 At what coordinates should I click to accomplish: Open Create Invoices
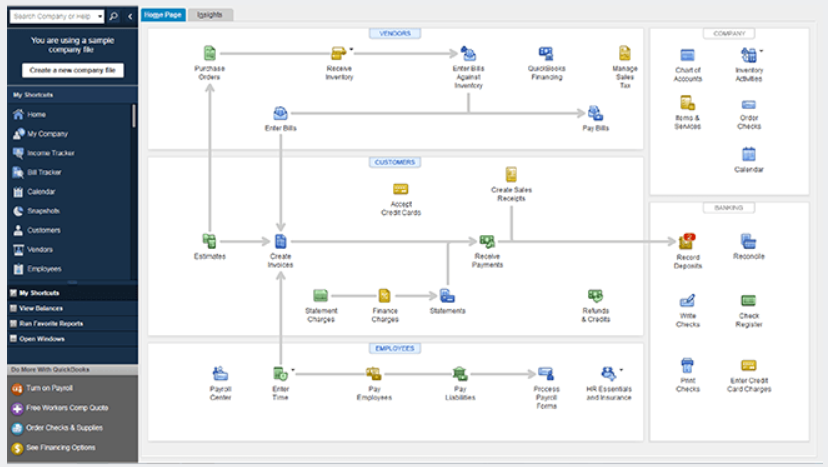coord(281,241)
